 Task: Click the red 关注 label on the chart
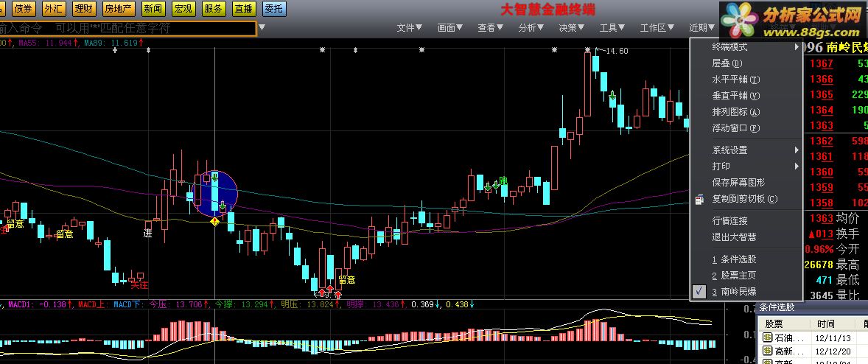(139, 285)
